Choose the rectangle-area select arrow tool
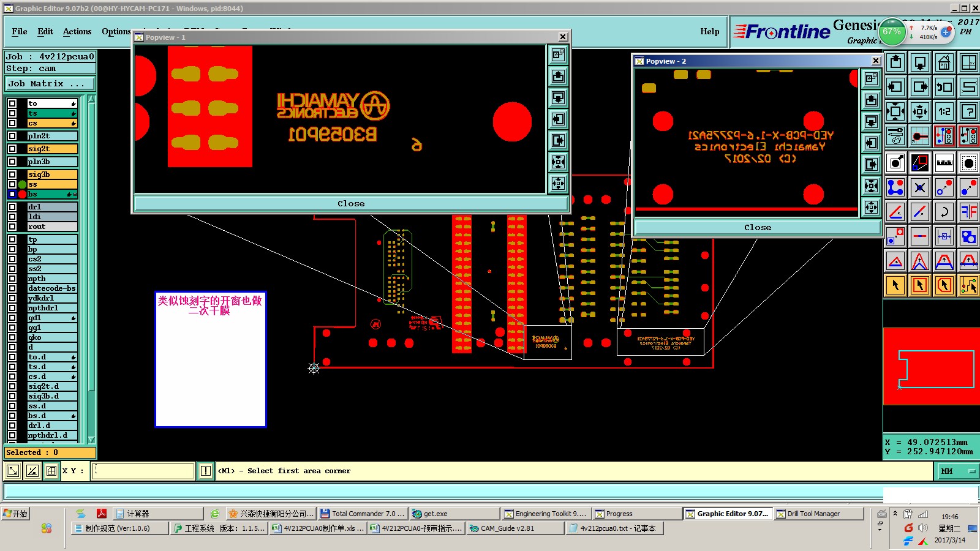 click(x=920, y=285)
